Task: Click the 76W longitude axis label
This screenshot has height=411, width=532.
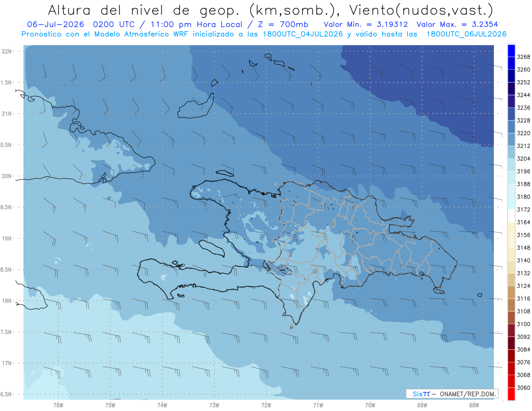Action: (x=58, y=404)
